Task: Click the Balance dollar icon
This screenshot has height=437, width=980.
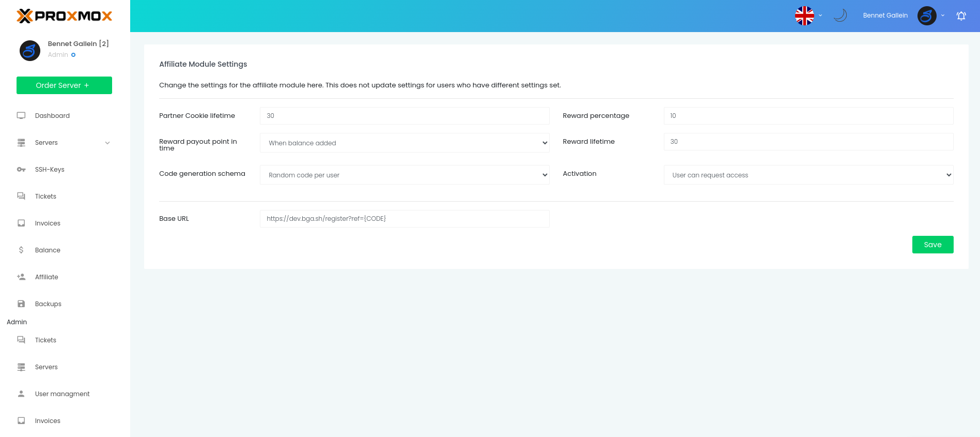Action: (21, 250)
